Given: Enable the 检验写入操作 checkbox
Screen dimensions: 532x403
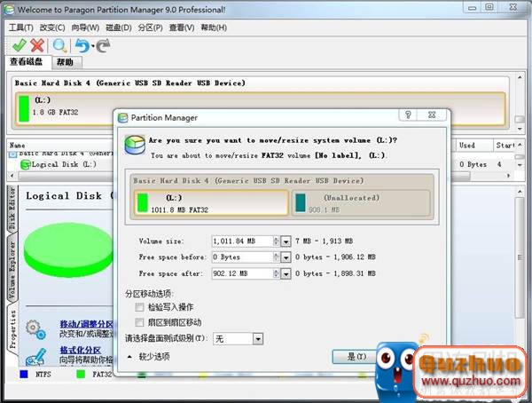Looking at the screenshot, I should click(139, 307).
